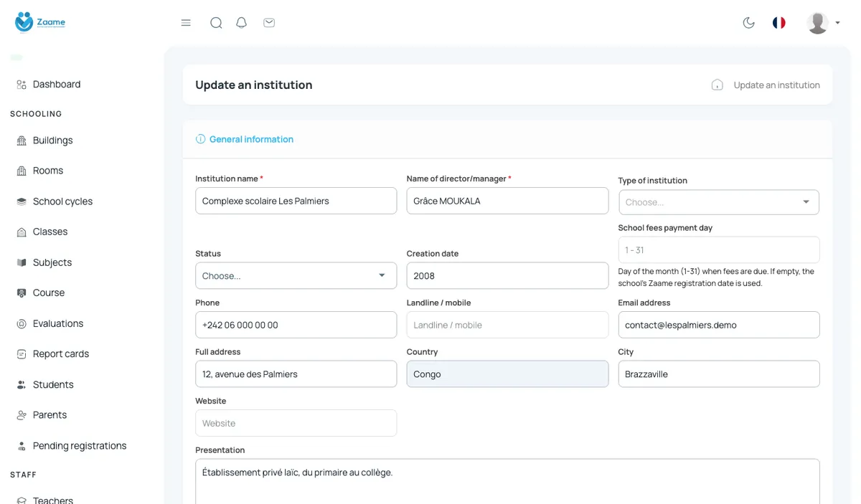This screenshot has height=504, width=861.
Task: Click the Zaame logo
Action: tap(40, 22)
